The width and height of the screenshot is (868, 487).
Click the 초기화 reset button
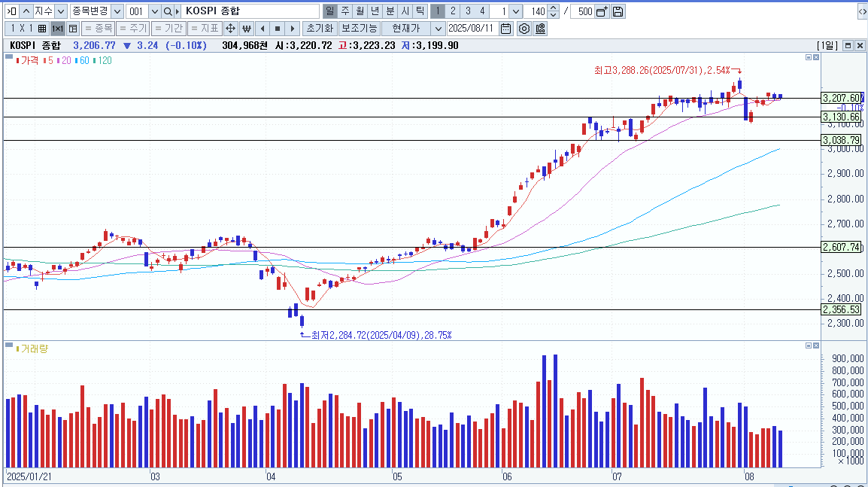(x=320, y=29)
